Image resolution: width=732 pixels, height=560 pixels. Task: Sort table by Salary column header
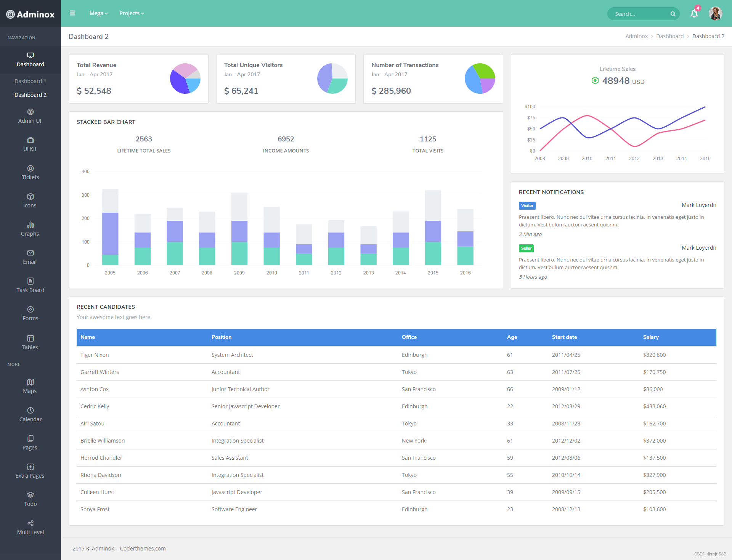(650, 337)
